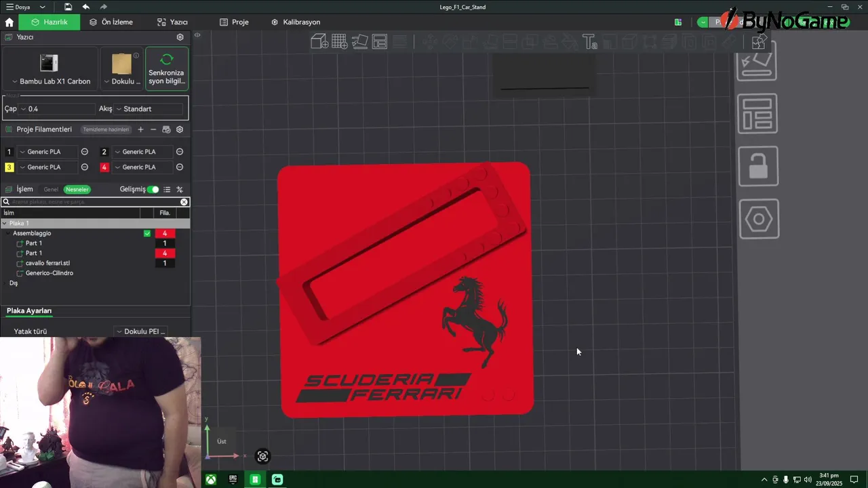This screenshot has width=868, height=488.
Task: Click the Auto orient toolbar icon
Action: click(360, 42)
